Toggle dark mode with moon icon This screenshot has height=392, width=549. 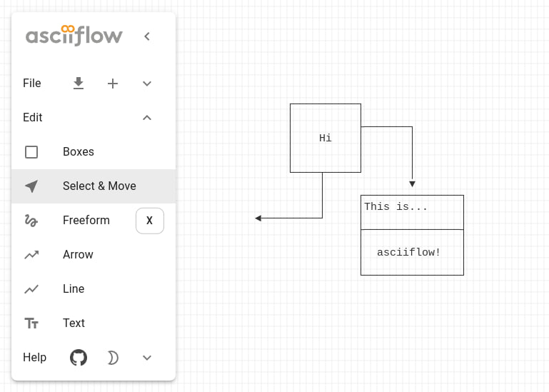point(113,358)
